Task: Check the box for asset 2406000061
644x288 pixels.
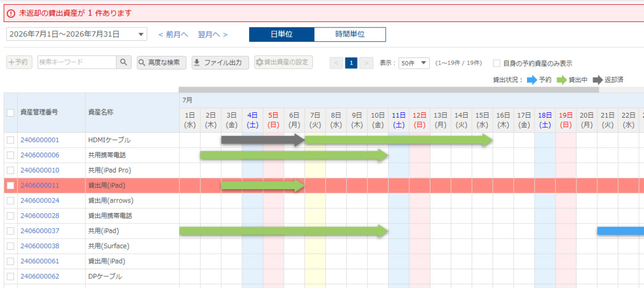Action: click(11, 261)
